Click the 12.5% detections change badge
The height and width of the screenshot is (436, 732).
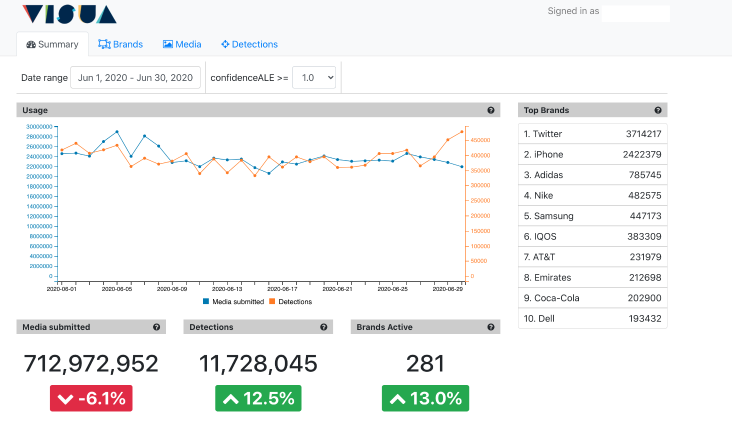click(x=258, y=398)
